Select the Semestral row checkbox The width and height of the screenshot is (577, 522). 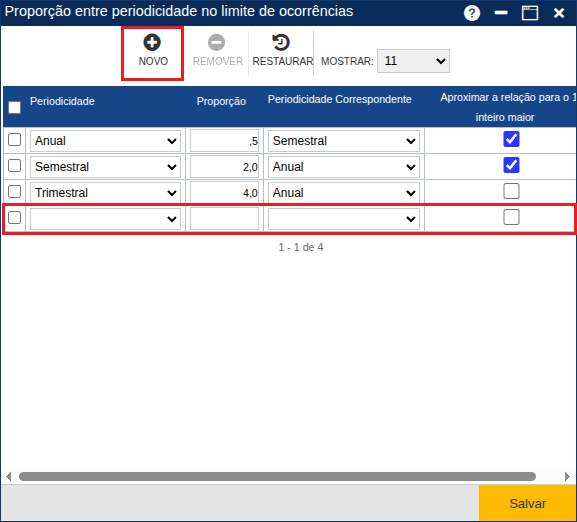(x=14, y=166)
